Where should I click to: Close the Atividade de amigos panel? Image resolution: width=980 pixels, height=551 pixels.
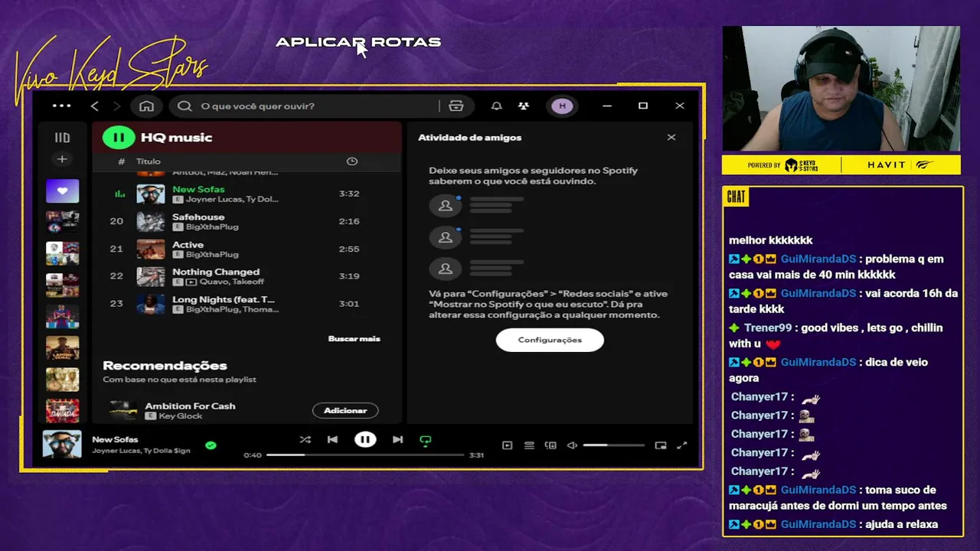(x=671, y=138)
